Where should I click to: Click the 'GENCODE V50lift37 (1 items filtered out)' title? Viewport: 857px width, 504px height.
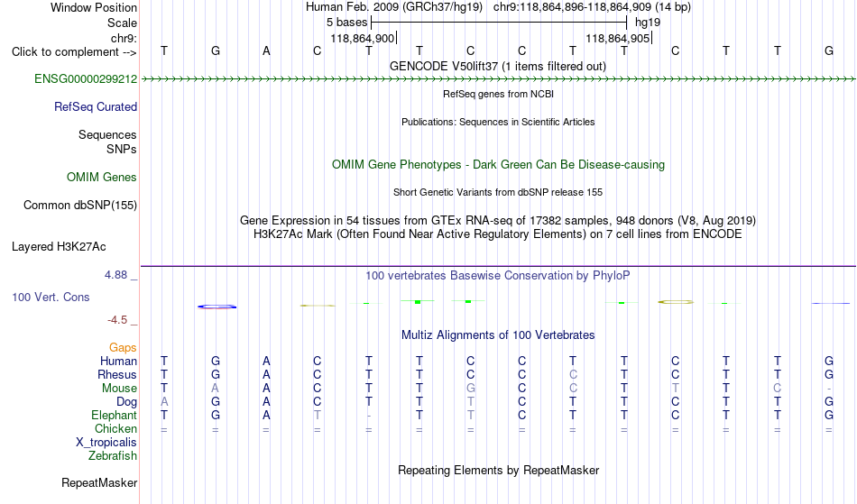pyautogui.click(x=498, y=67)
